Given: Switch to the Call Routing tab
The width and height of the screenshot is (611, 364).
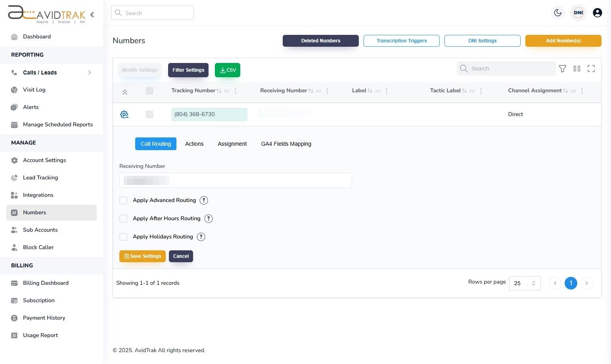Looking at the screenshot, I should pos(156,144).
